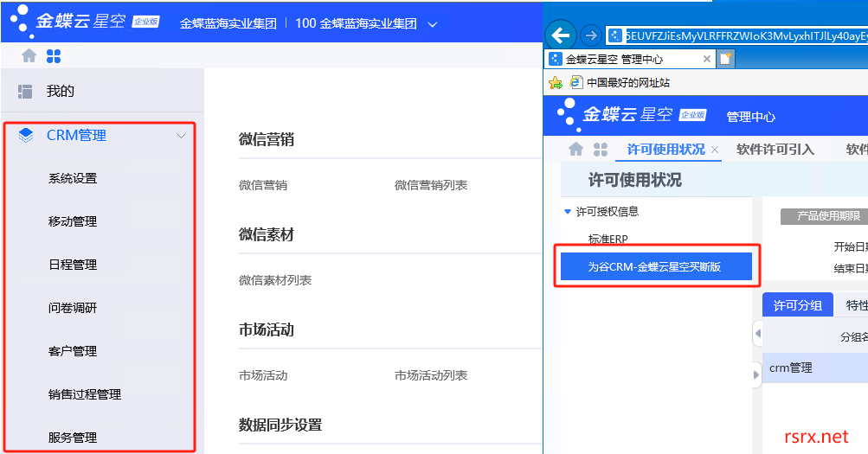
Task: Open 日程管理 under CRM管理
Action: (x=73, y=265)
